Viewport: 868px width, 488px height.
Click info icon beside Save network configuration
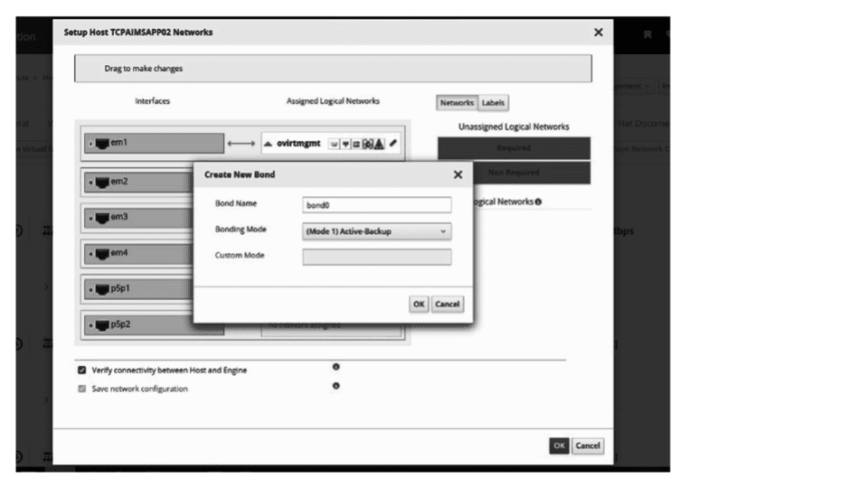pos(335,386)
